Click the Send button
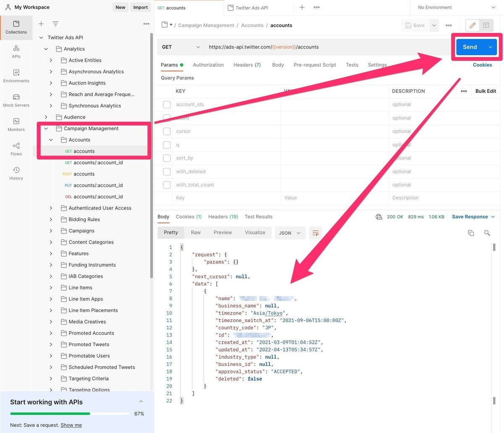 click(470, 47)
